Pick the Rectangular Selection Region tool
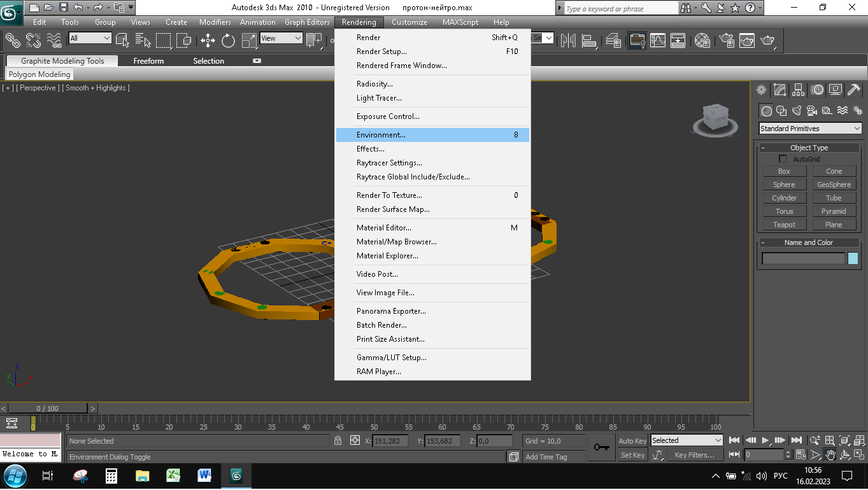Image resolution: width=868 pixels, height=490 pixels. click(x=164, y=40)
